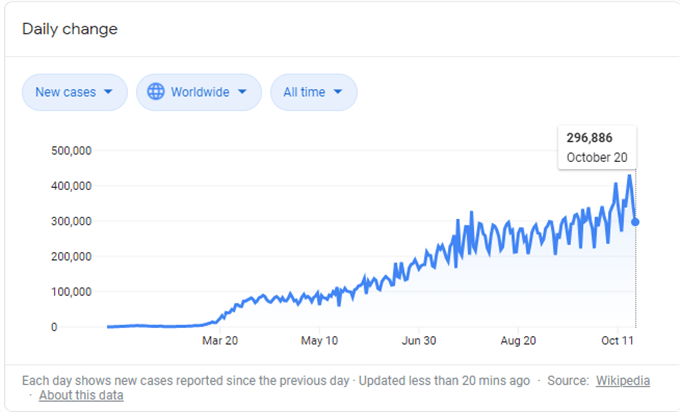The height and width of the screenshot is (412, 680).
Task: Click the arrow next to New cases
Action: click(108, 92)
